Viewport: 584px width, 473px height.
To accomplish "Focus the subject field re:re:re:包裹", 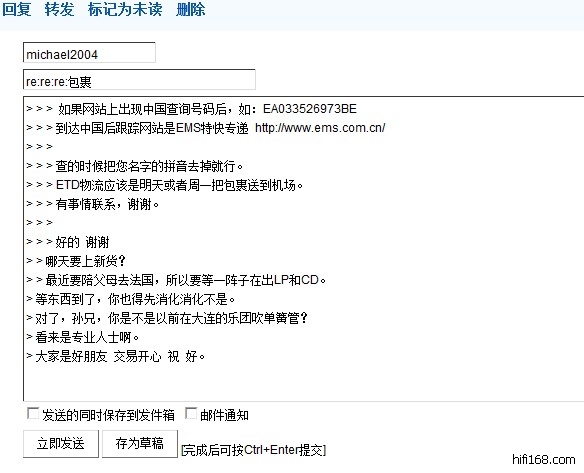I will click(139, 80).
